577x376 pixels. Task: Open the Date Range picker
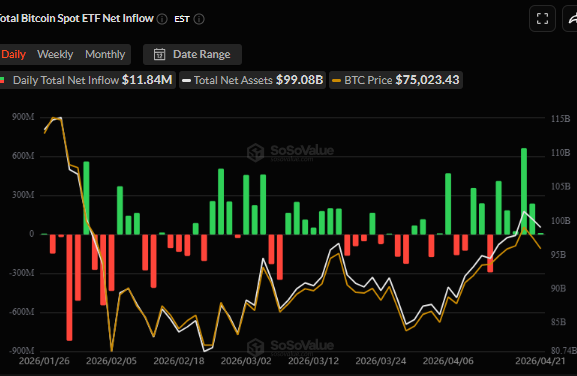(192, 54)
